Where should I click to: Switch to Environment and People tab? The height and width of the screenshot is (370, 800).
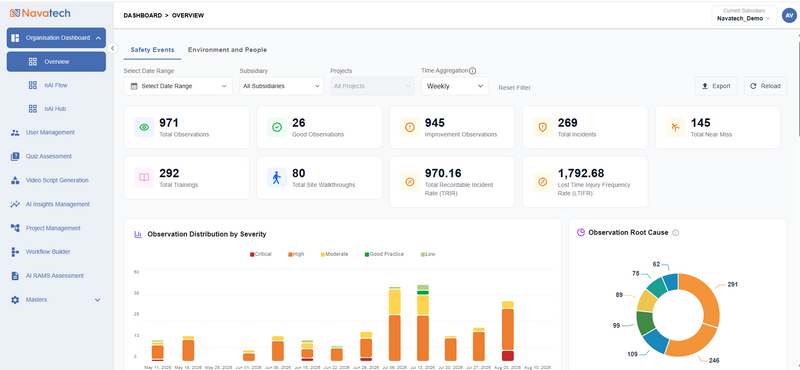(227, 50)
